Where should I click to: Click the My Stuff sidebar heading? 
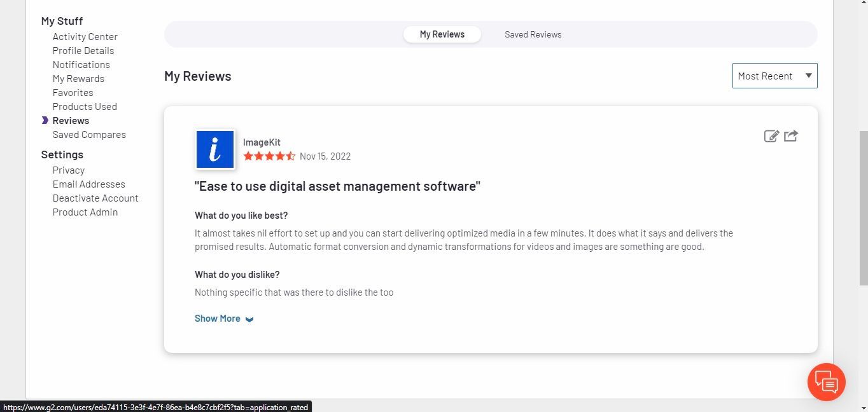coord(62,21)
